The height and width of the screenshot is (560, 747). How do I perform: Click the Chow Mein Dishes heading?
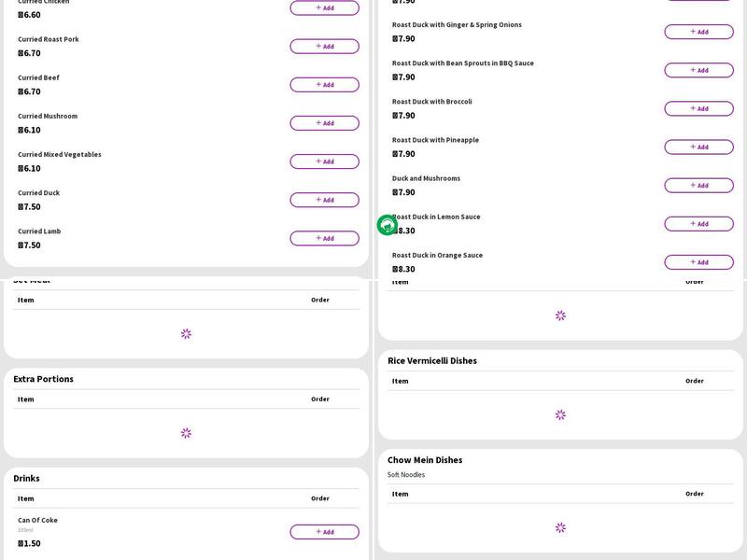(x=425, y=460)
